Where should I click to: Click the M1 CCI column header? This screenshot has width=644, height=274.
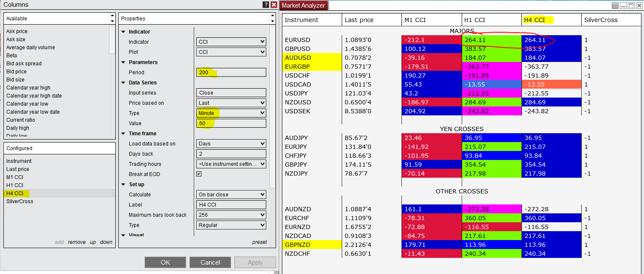(432, 20)
